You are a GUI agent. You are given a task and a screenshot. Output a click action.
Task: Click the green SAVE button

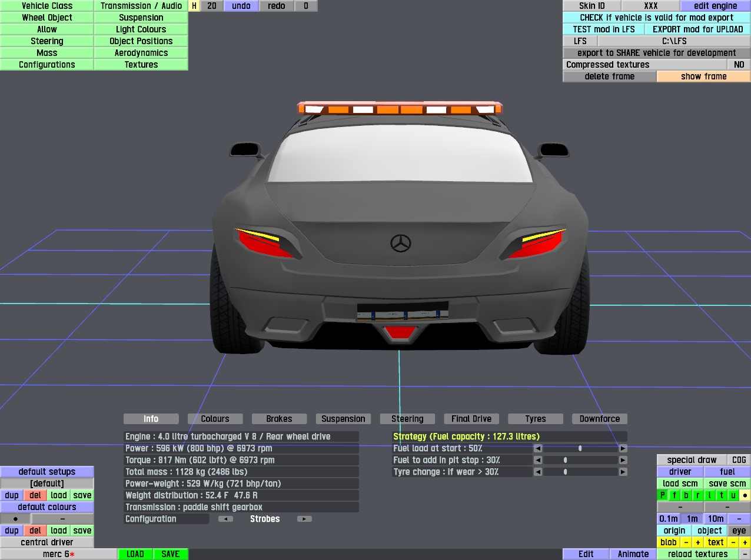pos(171,554)
